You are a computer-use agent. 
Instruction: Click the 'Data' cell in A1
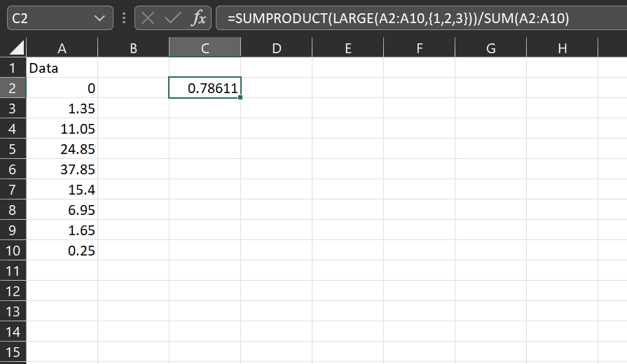point(62,67)
